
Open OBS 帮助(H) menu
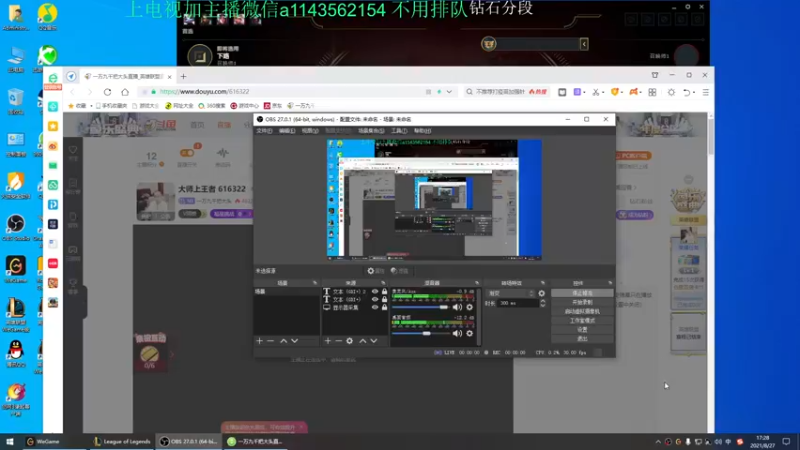[x=422, y=131]
